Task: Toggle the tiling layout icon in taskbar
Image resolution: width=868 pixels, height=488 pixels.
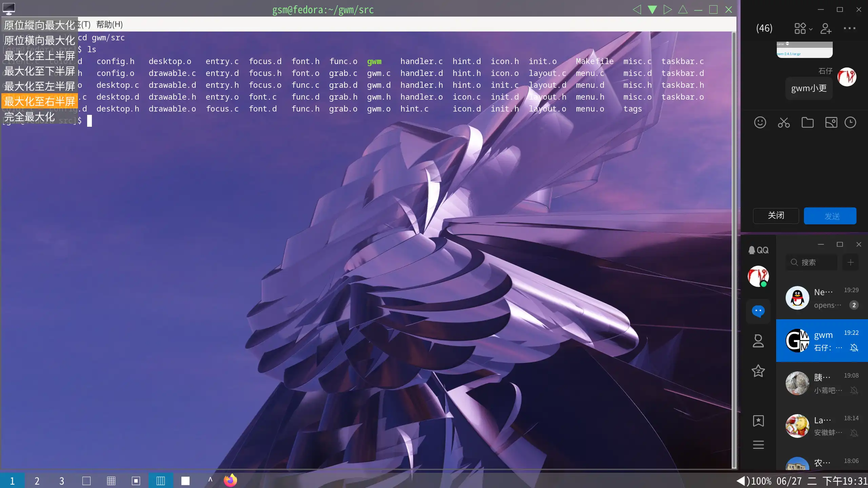Action: 161,480
